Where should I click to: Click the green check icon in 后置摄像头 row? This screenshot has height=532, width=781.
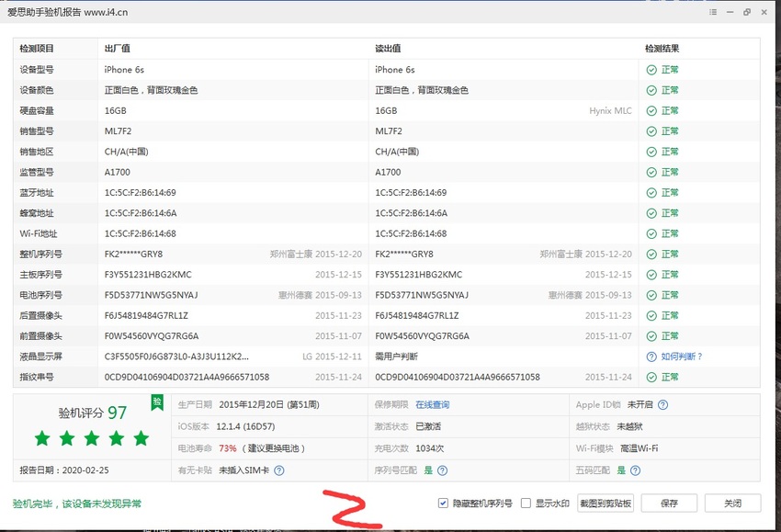pos(651,316)
